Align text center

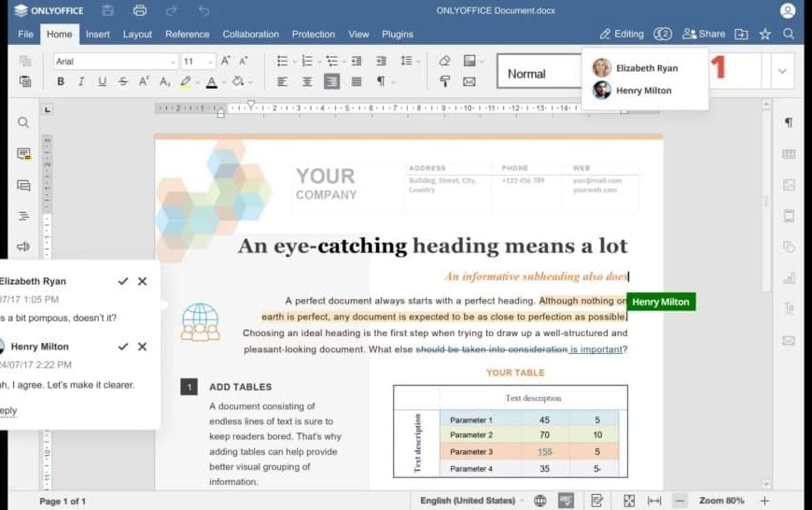coord(307,81)
